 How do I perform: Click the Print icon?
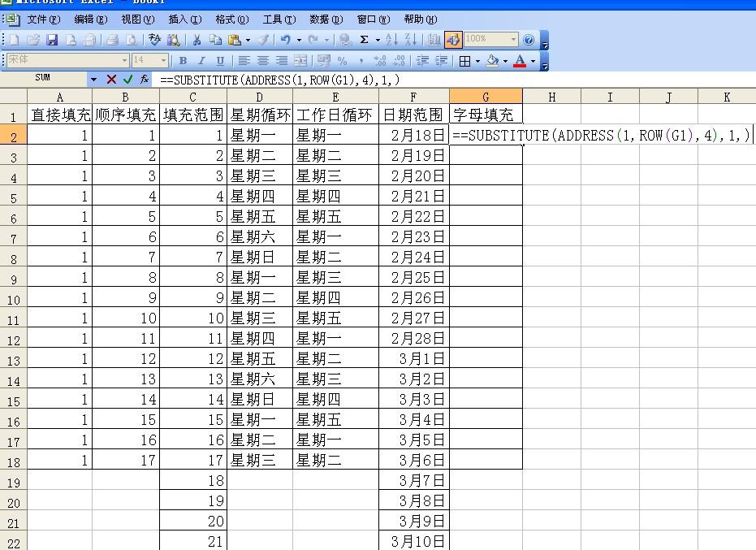click(x=112, y=40)
